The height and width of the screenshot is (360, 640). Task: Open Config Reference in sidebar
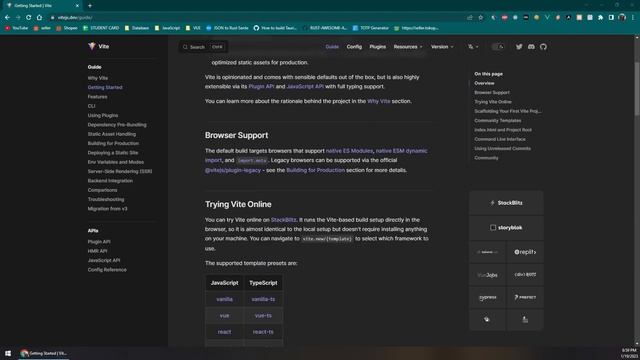point(107,270)
